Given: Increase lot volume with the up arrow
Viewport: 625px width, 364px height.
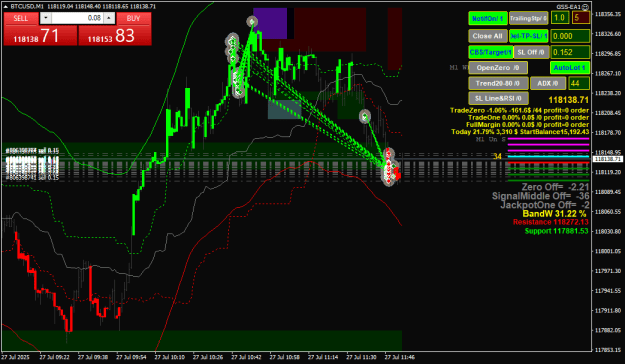Looking at the screenshot, I should 110,18.
